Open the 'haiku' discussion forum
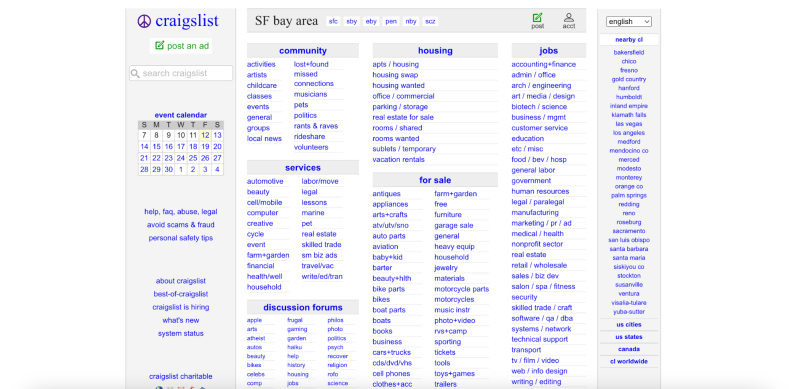This screenshot has width=800, height=389. [293, 348]
